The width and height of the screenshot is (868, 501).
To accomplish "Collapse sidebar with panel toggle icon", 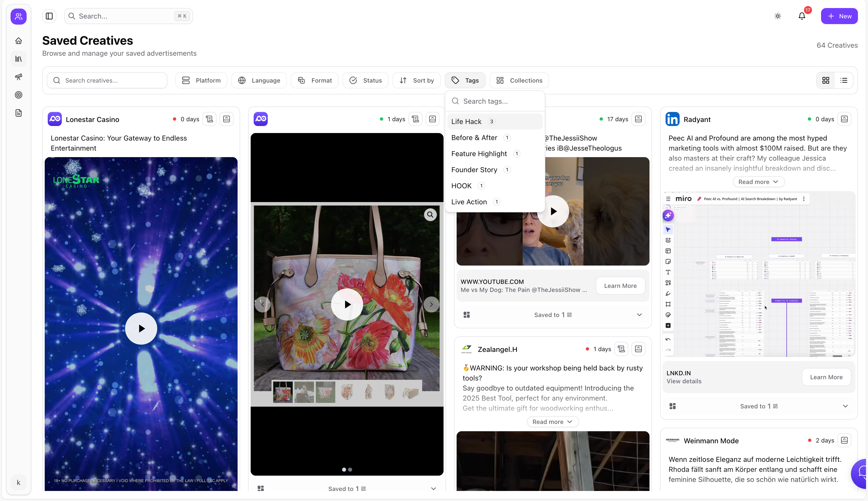I will point(49,16).
